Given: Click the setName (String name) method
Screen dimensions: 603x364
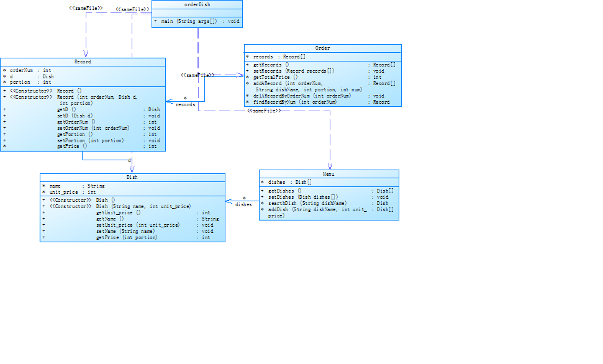Looking at the screenshot, I should point(131,231).
